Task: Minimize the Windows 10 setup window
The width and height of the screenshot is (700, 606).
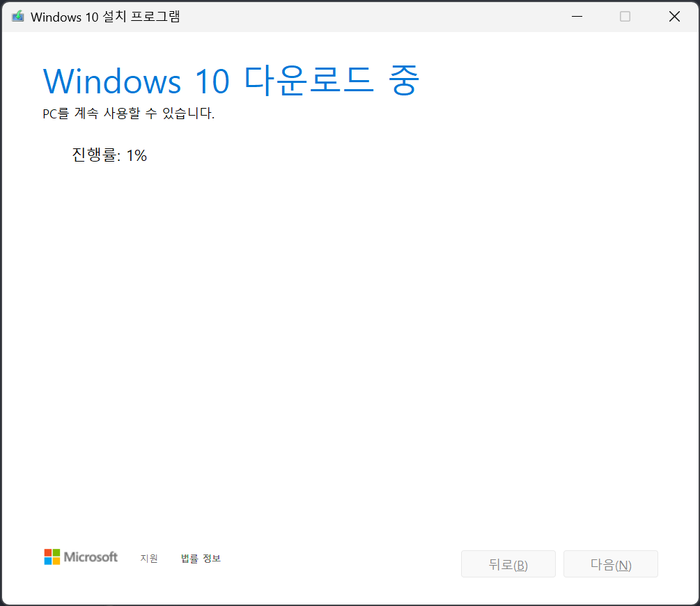Action: point(577,17)
